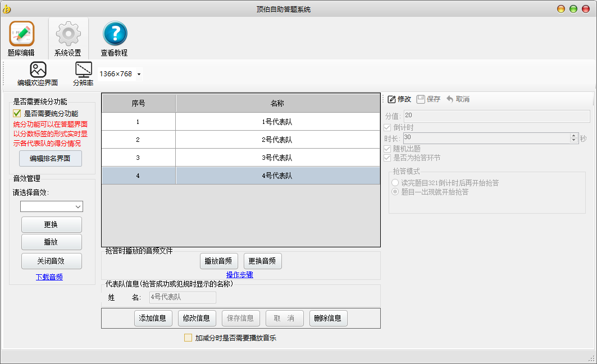Image resolution: width=597 pixels, height=364 pixels.
Task: Click the 分辨率 monitor icon
Action: tap(83, 70)
